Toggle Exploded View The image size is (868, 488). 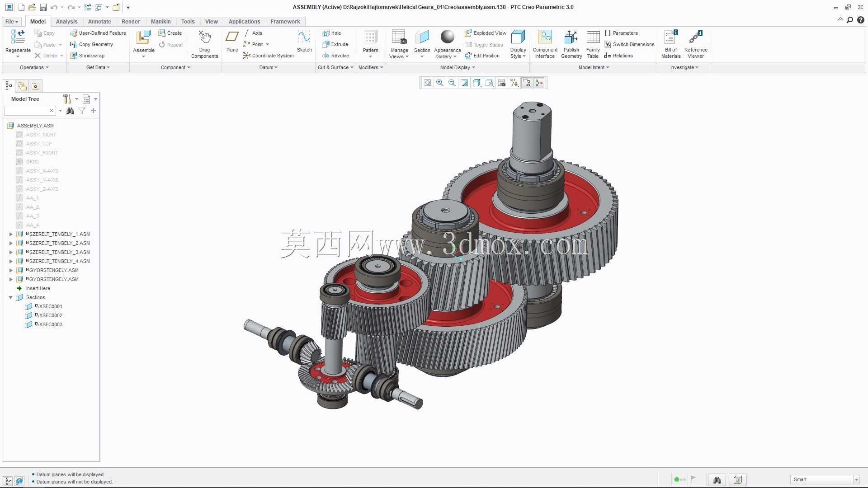486,33
